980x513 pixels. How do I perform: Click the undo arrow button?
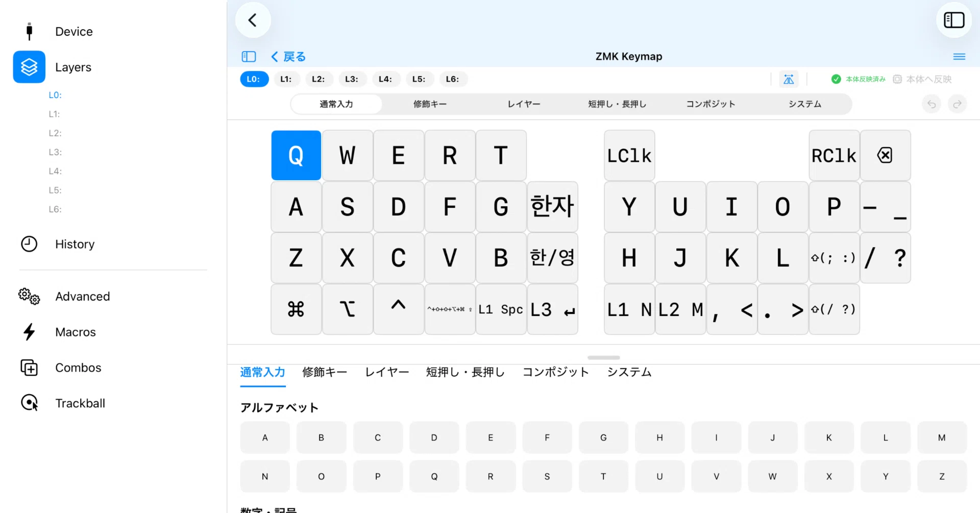932,104
